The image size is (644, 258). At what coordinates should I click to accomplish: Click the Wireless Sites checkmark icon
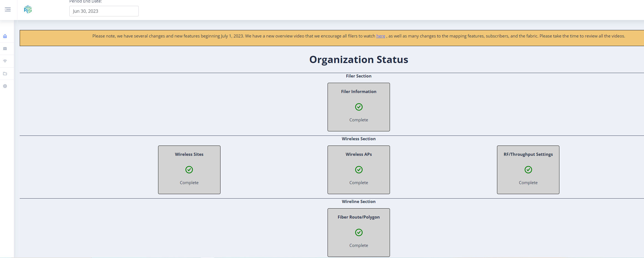click(189, 170)
